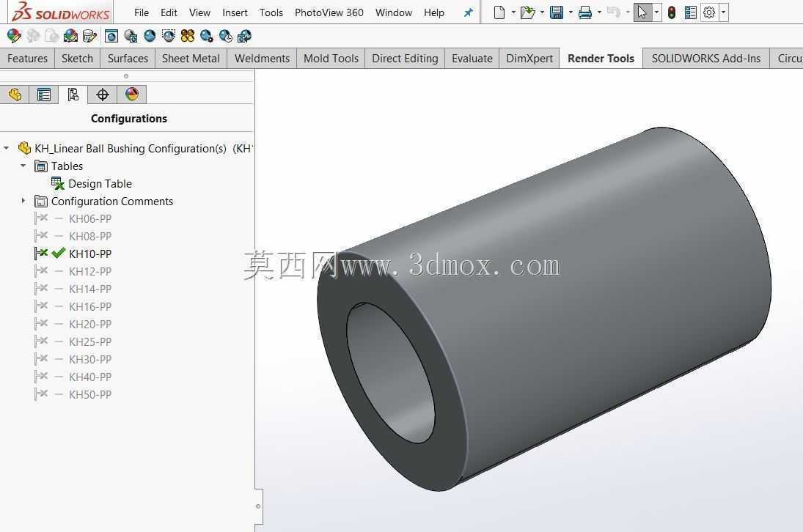
Task: Select the KH06-PP configuration
Action: 90,219
